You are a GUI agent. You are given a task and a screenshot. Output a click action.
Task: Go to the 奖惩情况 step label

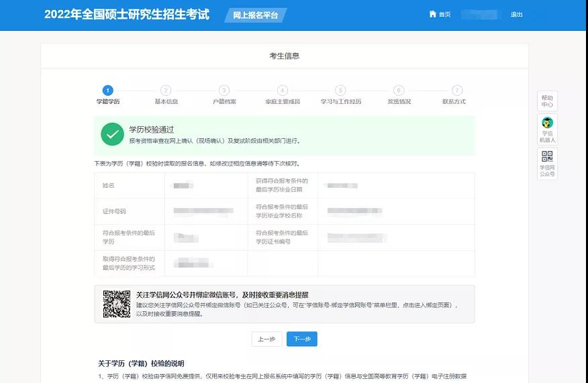(x=399, y=101)
